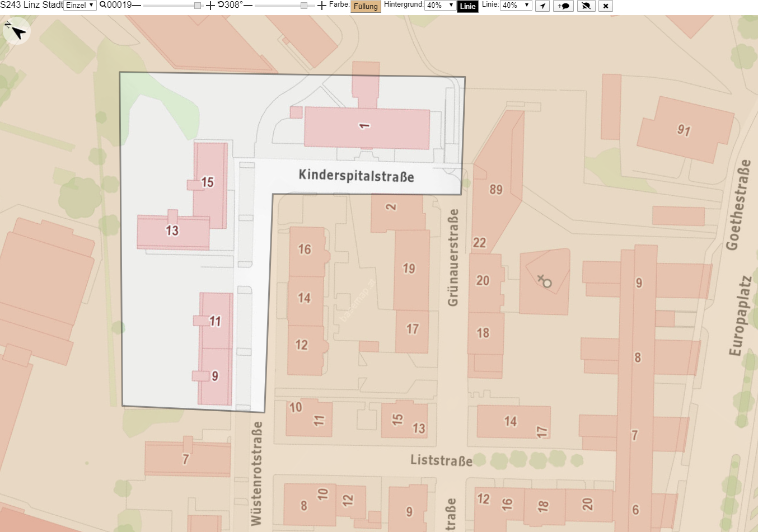Open the Linie 40% opacity dropdown

click(x=516, y=5)
